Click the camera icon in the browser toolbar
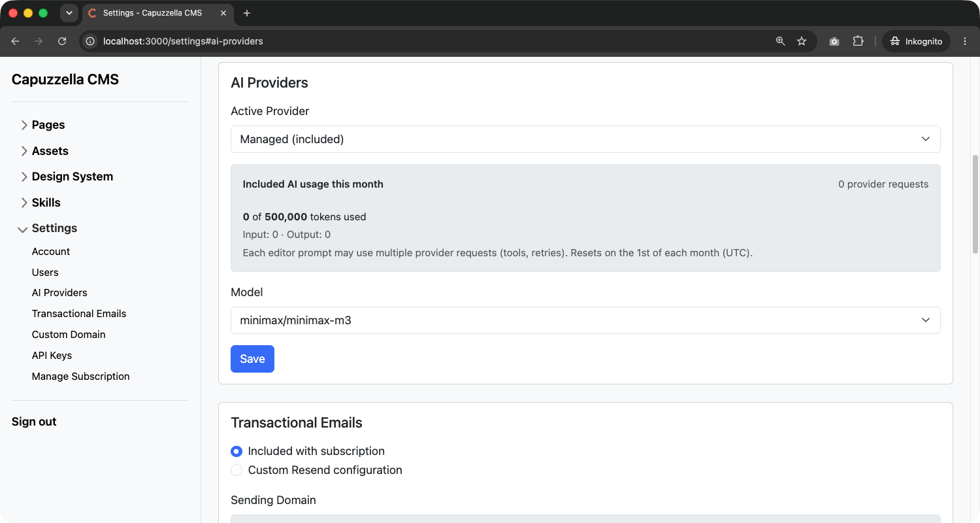This screenshot has width=980, height=523. [x=834, y=41]
